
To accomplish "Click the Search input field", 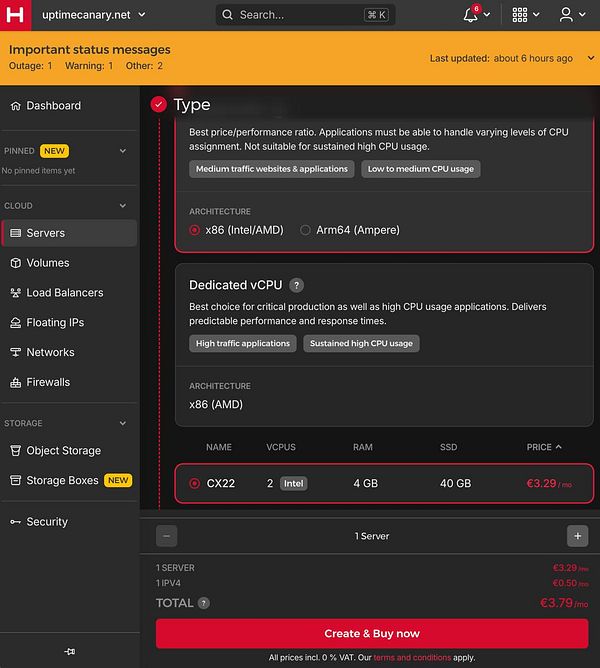I will [x=306, y=15].
